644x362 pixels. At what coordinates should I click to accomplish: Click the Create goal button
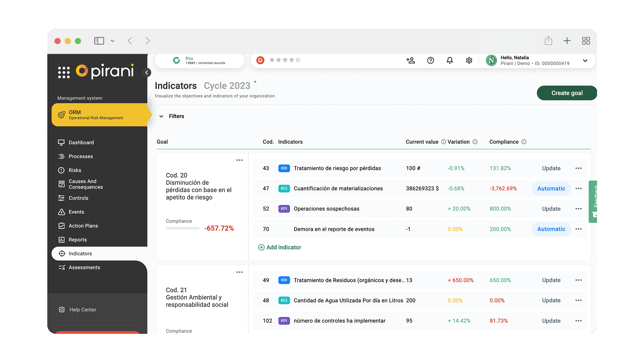point(567,93)
